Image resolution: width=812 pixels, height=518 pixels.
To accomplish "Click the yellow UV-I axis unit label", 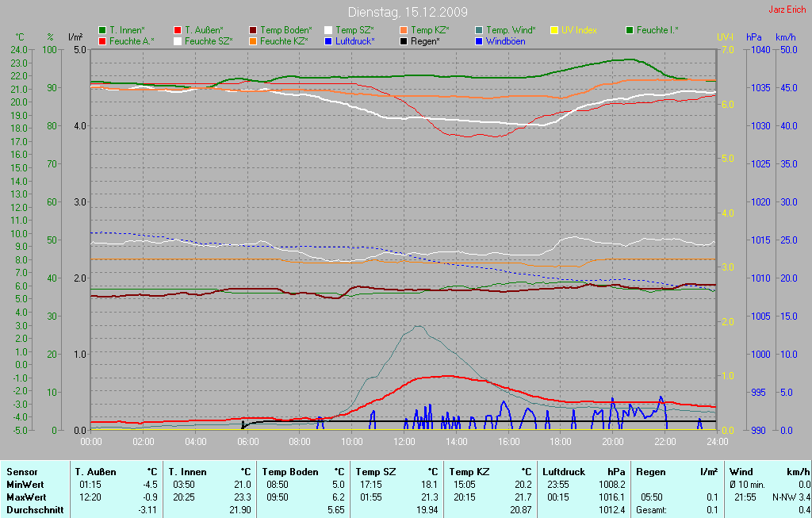I will (725, 37).
